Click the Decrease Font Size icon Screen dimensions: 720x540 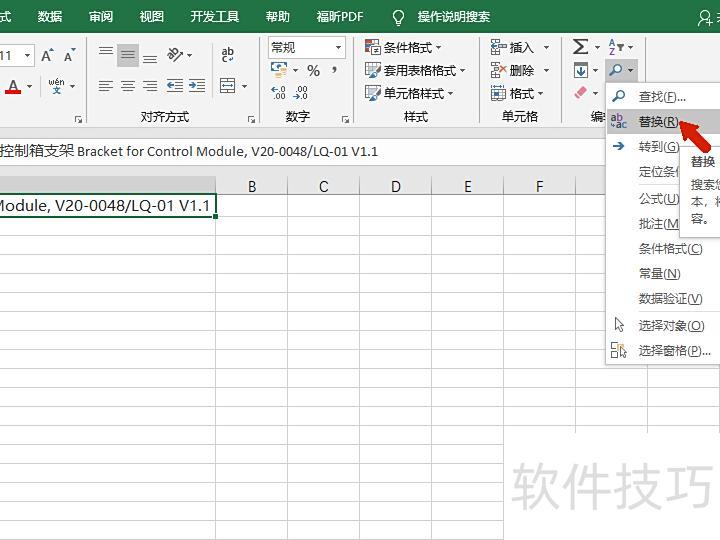point(69,56)
